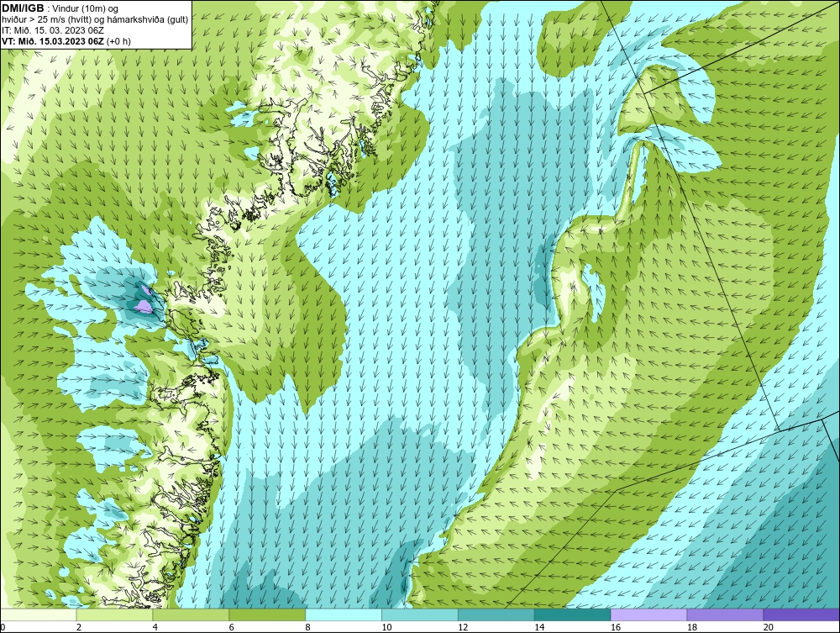Click the 10–12 m/s turquoise swatch
This screenshot has width=840, height=633.
420,615
